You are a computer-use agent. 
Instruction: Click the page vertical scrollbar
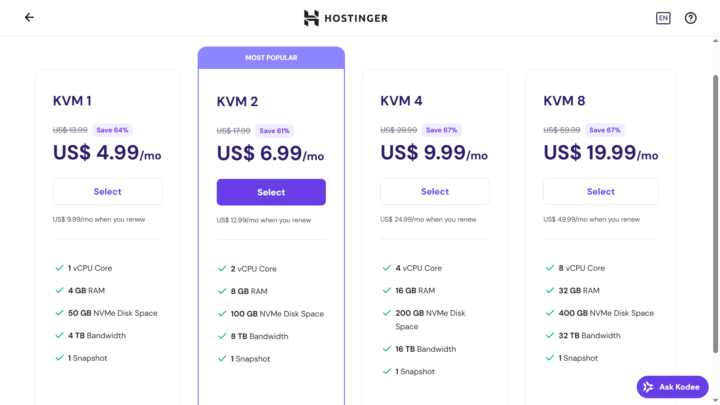pyautogui.click(x=715, y=214)
